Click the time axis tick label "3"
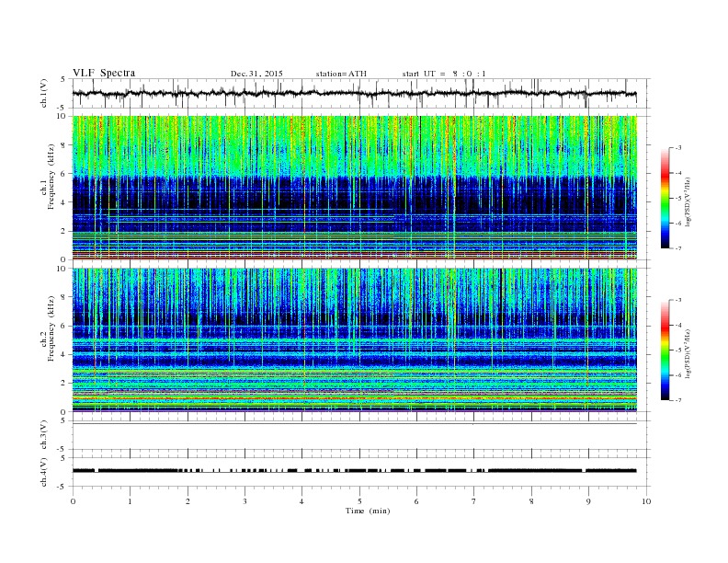The width and height of the screenshot is (728, 563). click(245, 501)
